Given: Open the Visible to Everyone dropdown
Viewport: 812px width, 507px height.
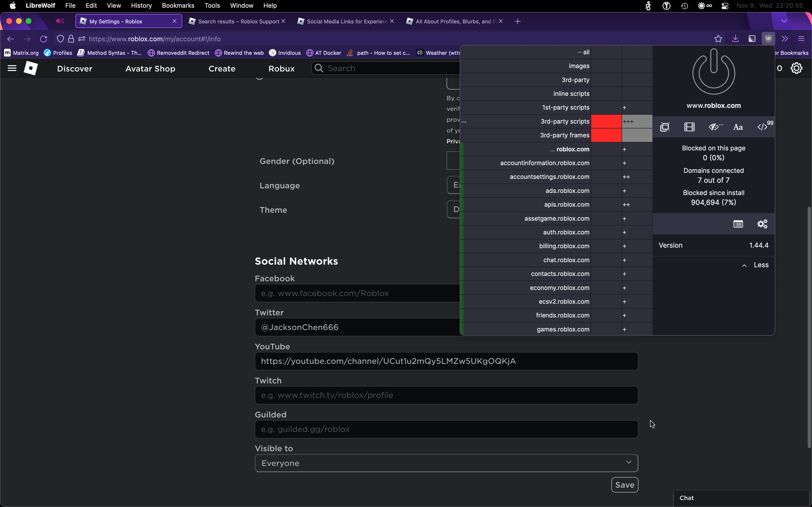Looking at the screenshot, I should (446, 463).
